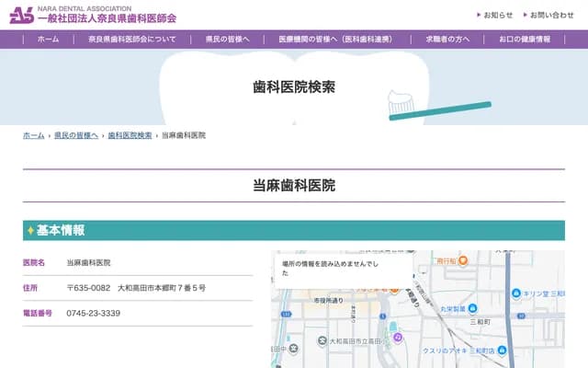Select 県民の皆様へ in the navigation bar
This screenshot has width=588, height=368.
pos(227,40)
